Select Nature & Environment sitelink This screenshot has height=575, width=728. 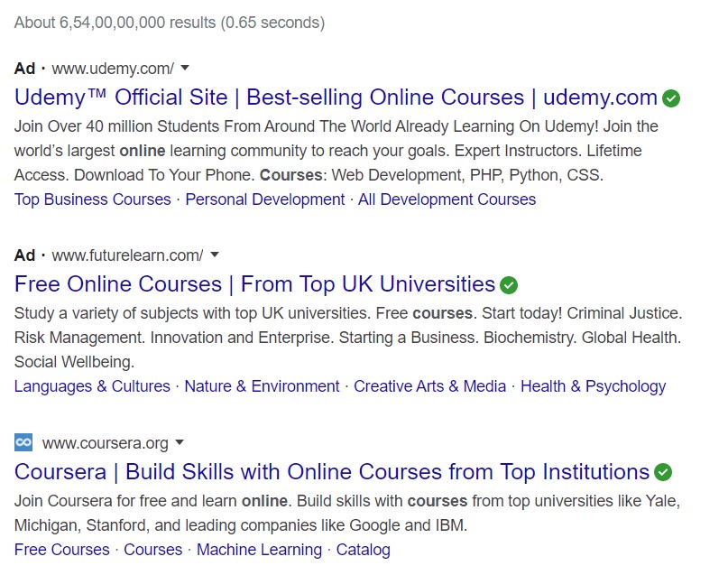tap(262, 386)
